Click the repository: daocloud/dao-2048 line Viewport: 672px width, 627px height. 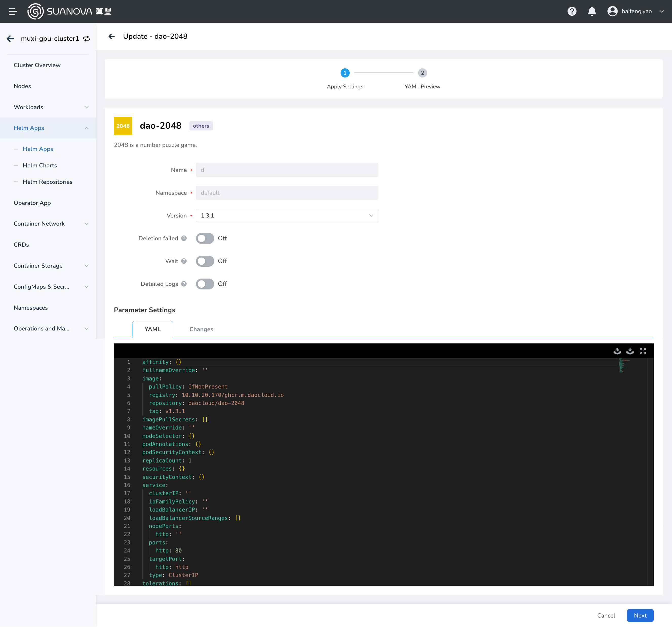coord(196,403)
